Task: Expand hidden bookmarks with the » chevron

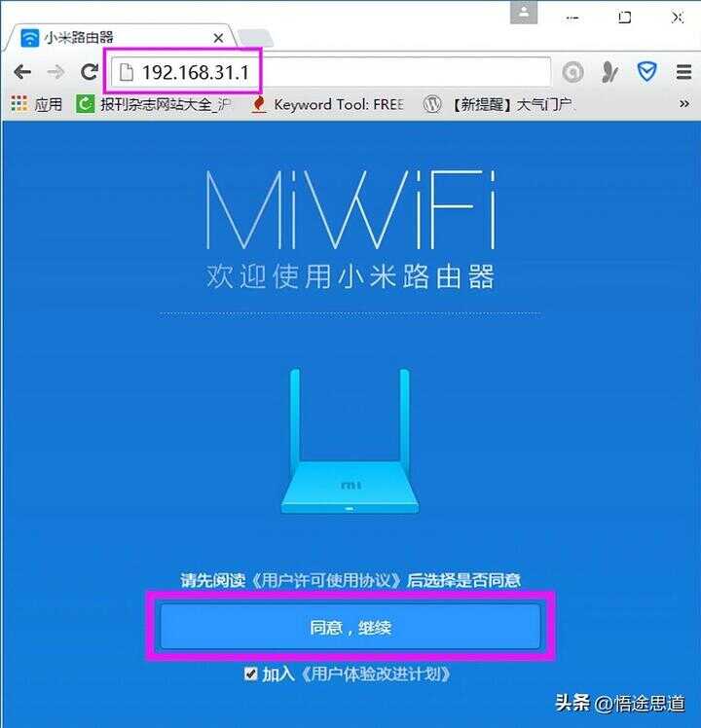Action: click(x=683, y=103)
